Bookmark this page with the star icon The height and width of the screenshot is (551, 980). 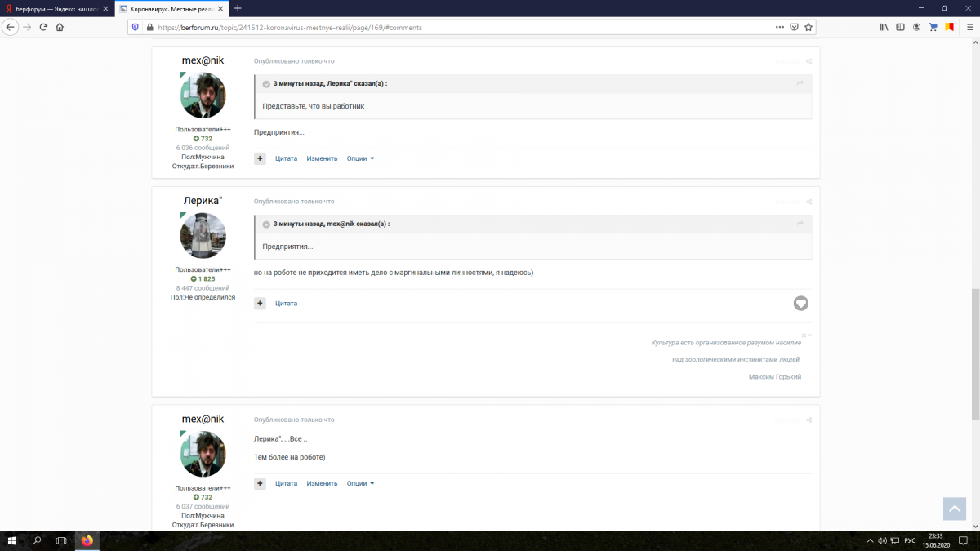tap(808, 27)
